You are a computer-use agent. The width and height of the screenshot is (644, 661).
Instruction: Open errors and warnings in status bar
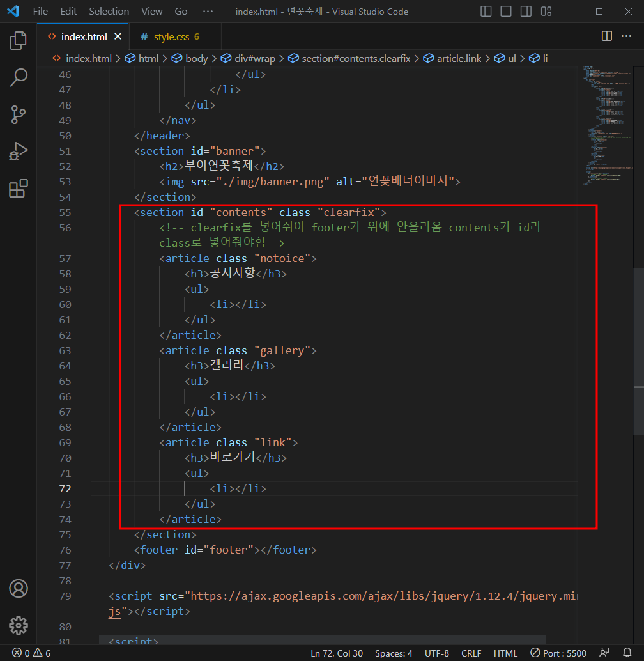pos(31,653)
